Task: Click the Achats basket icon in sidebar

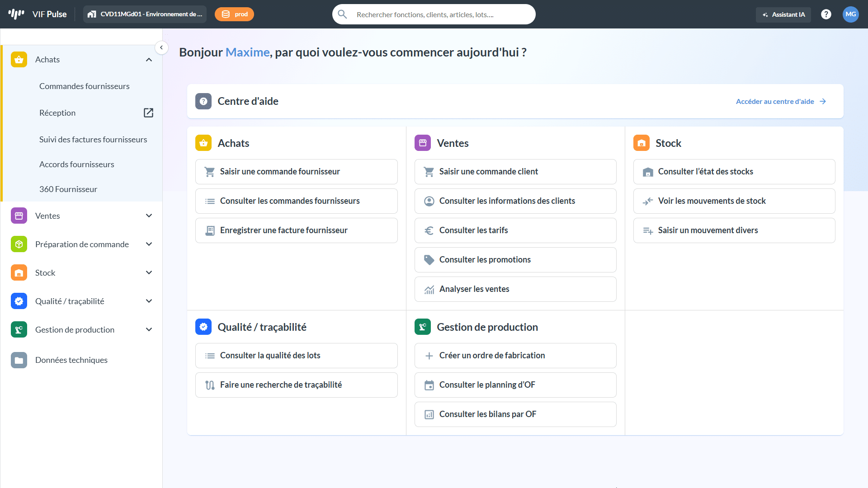Action: pos(19,60)
